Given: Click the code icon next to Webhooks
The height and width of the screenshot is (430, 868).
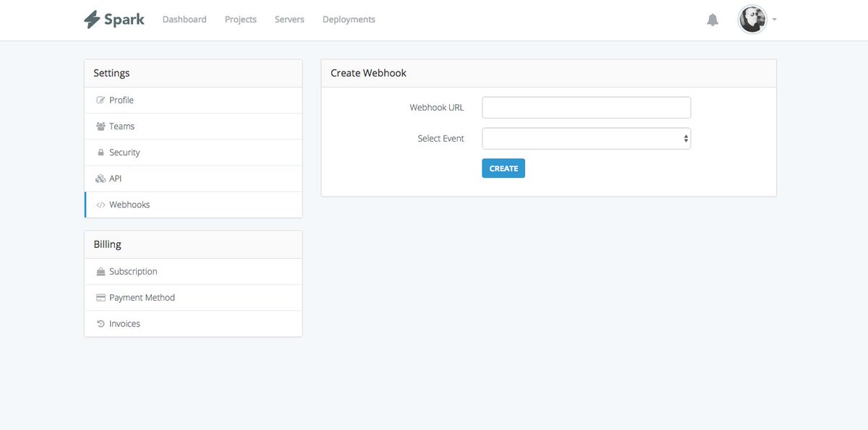Looking at the screenshot, I should coord(100,204).
